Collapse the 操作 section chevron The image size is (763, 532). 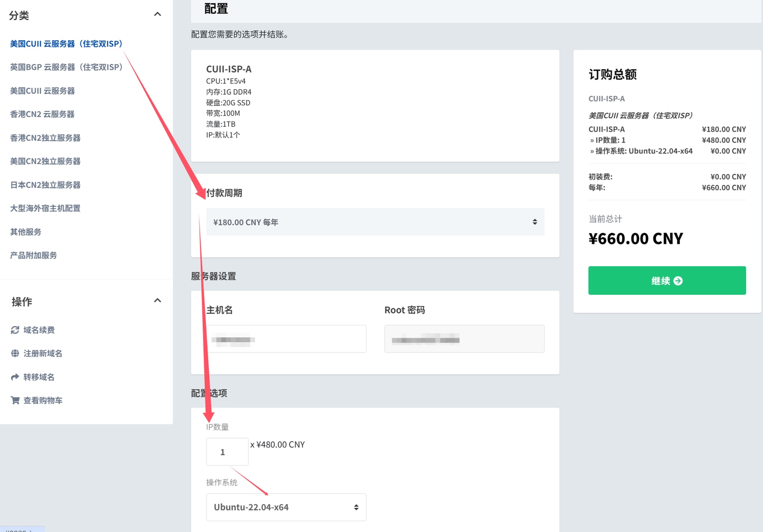157,301
